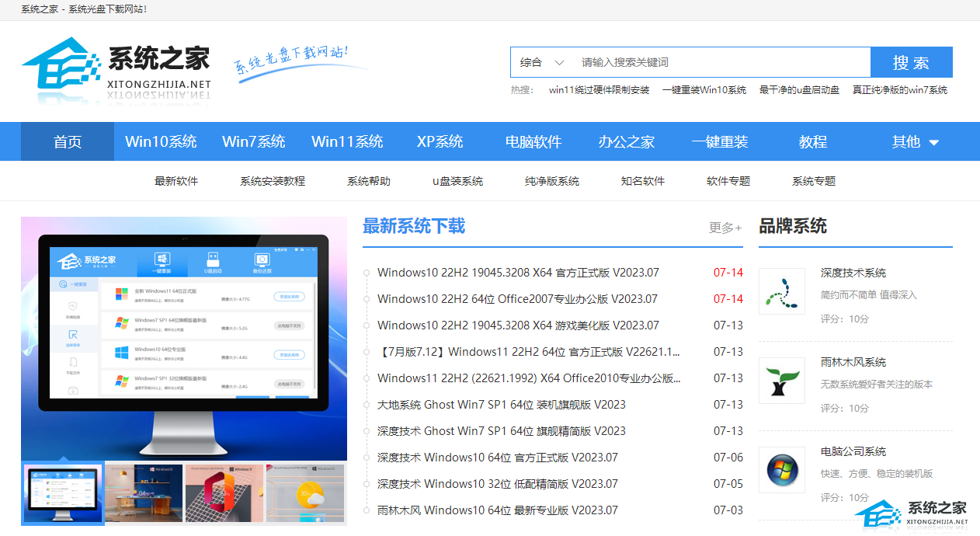This screenshot has width=980, height=536.
Task: Open Windows10 22H2 19045.3208 X64 官方正式版 link
Action: [x=518, y=273]
